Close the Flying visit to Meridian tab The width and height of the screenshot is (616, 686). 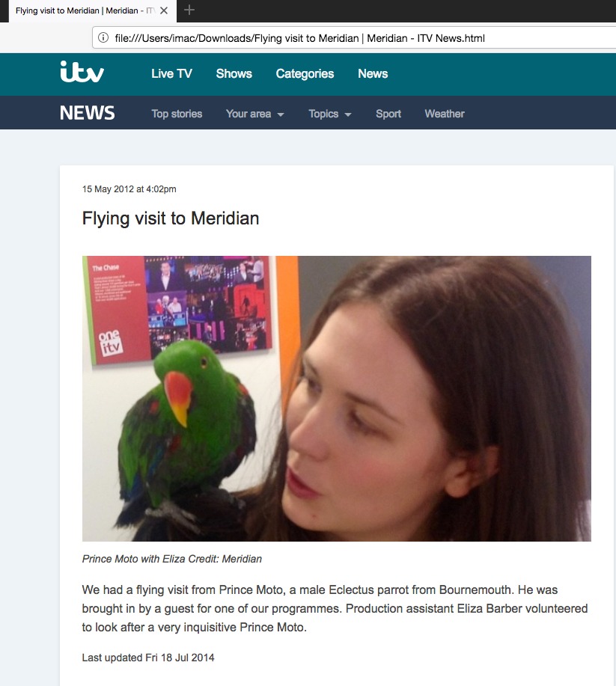point(164,10)
